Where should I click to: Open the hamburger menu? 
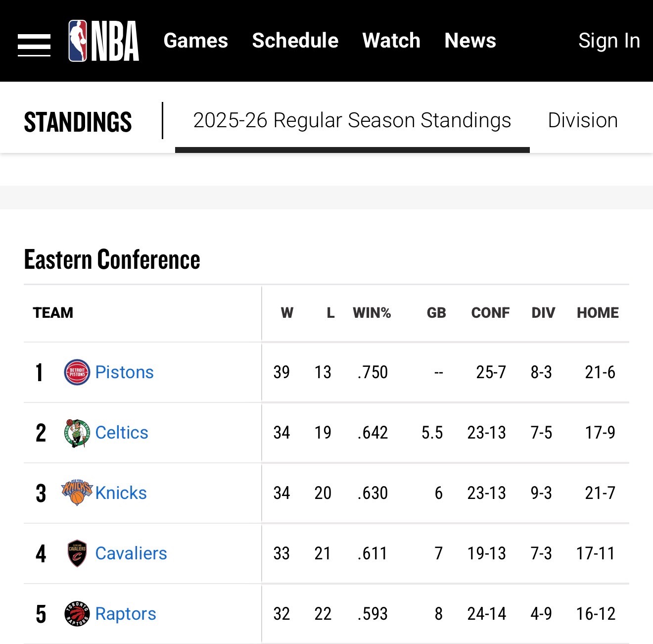click(x=34, y=45)
